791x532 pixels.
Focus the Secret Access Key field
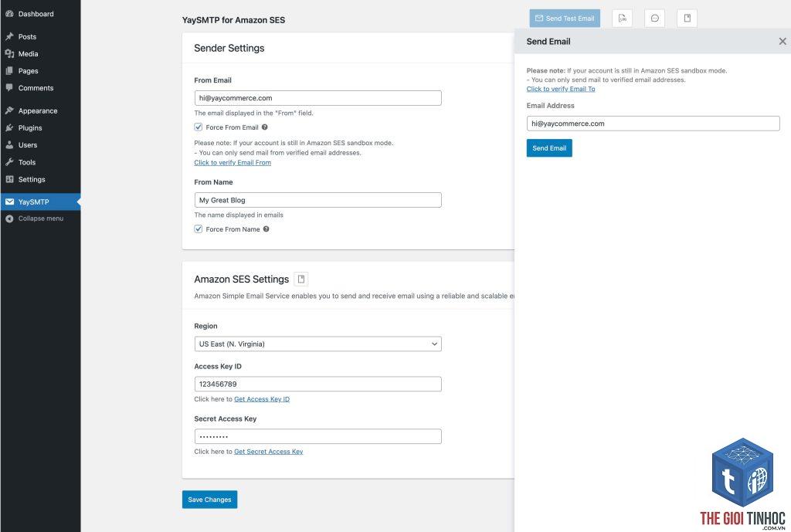tap(317, 436)
